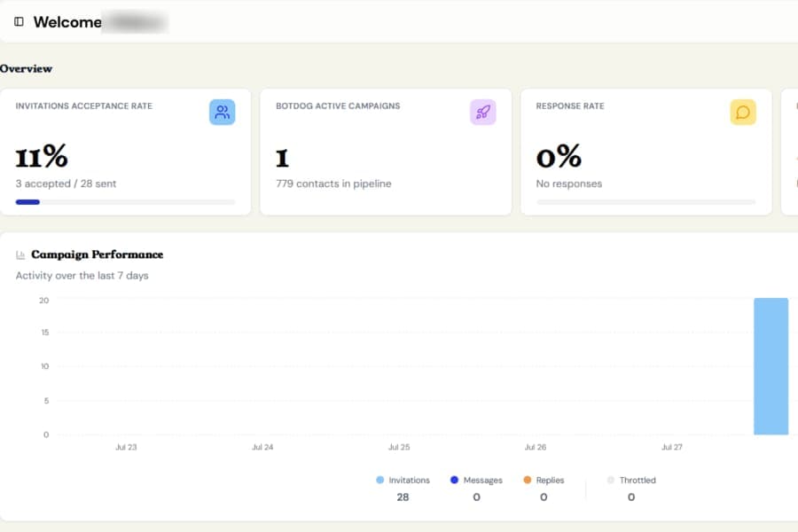
Task: Click the rocket icon on Active Campaigns card
Action: point(483,112)
